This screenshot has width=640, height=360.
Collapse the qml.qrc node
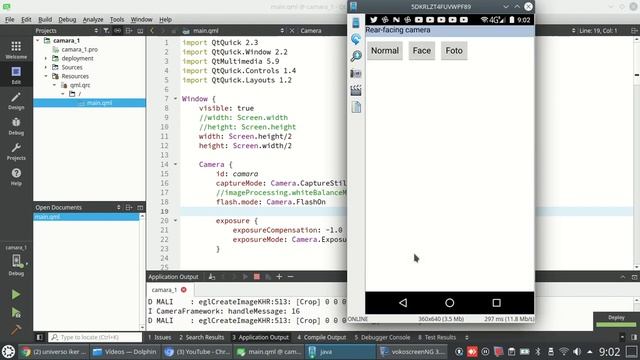click(x=55, y=85)
